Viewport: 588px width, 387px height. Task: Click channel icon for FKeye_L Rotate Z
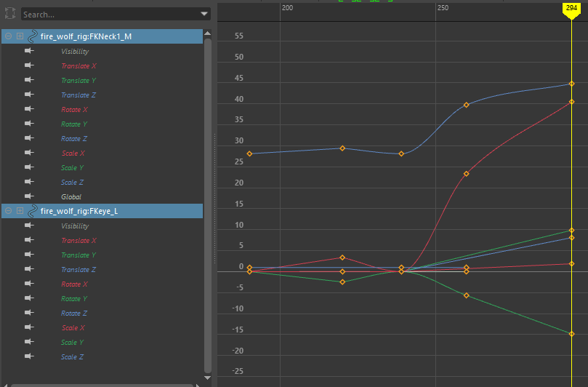(x=29, y=312)
